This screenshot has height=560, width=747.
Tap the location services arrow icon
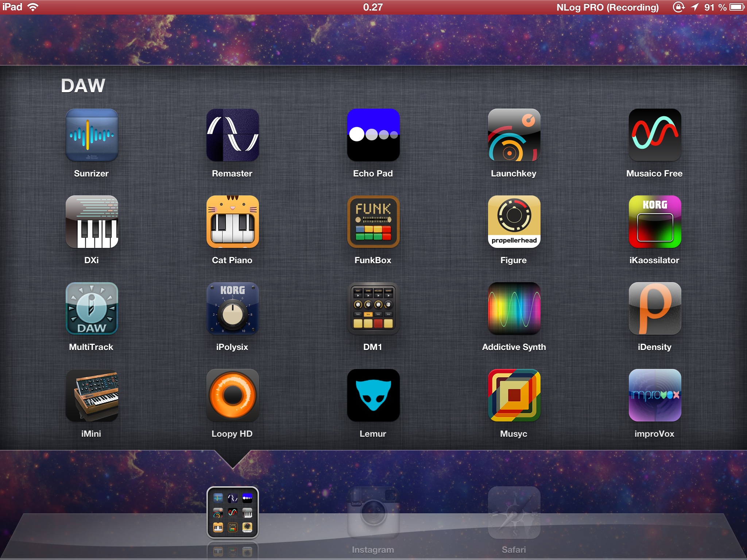tap(694, 7)
